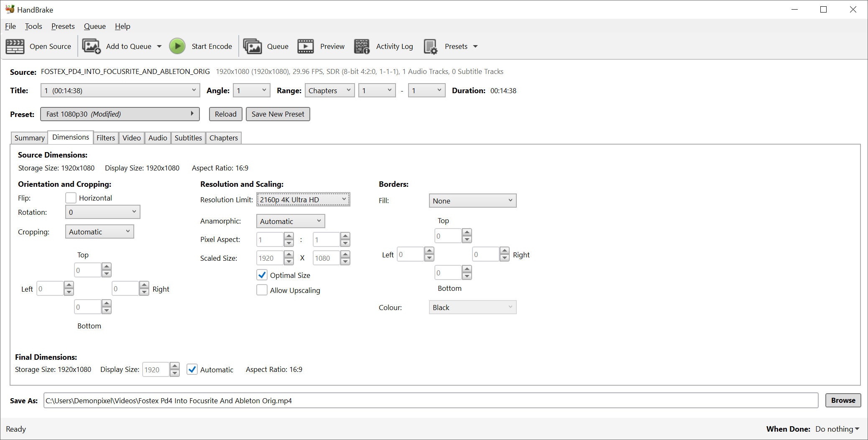Toggle the Horizontal flip checkbox
The width and height of the screenshot is (868, 440).
pyautogui.click(x=71, y=198)
